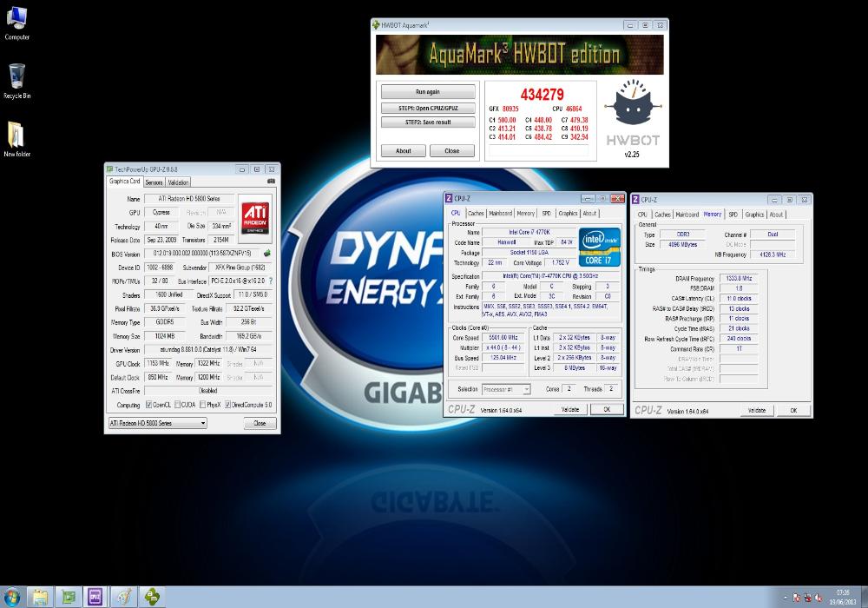Screen dimensions: 868x608
Task: Open the ATI Radeon HD 5800 Series dropdown
Action: [x=158, y=423]
